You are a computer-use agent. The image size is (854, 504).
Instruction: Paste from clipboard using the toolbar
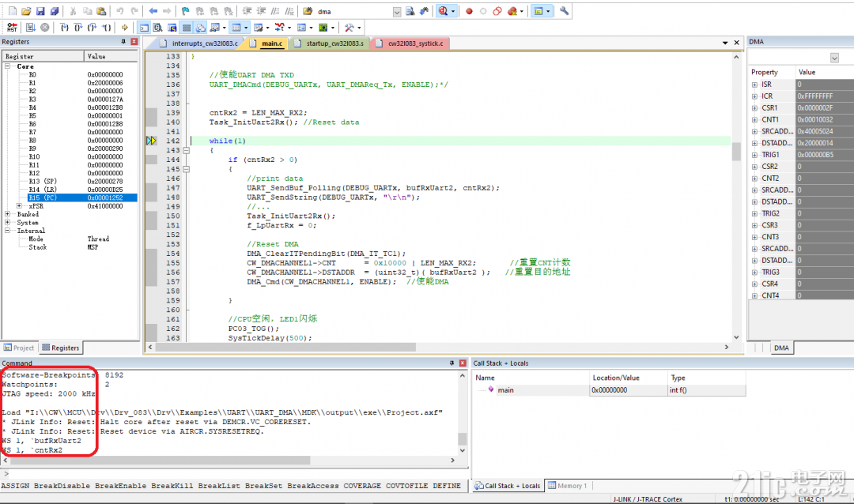pos(101,11)
